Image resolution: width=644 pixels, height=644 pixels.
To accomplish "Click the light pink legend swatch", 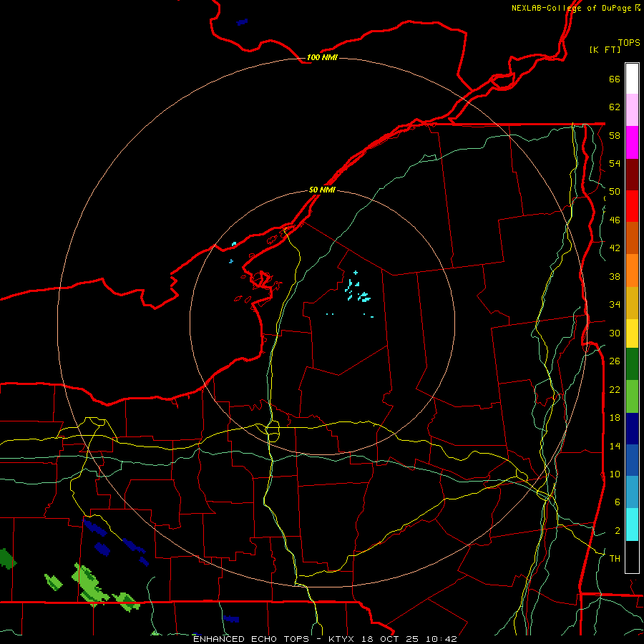I will pyautogui.click(x=632, y=110).
